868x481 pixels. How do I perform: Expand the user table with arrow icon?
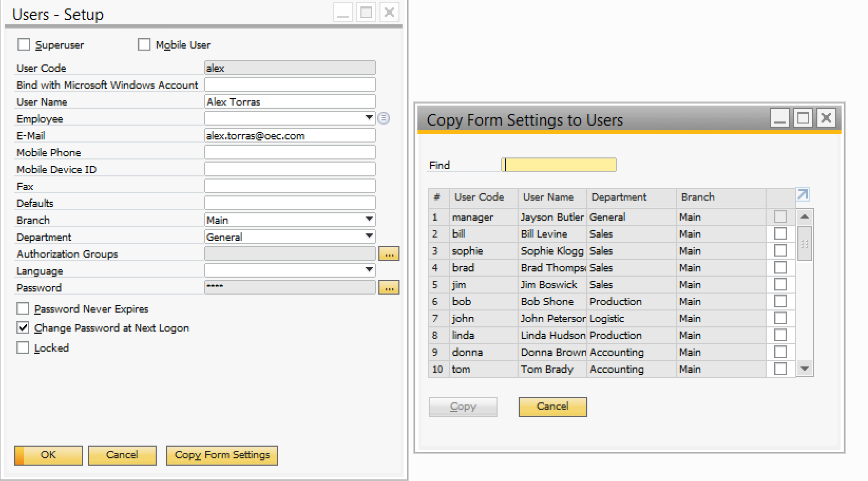click(x=802, y=195)
